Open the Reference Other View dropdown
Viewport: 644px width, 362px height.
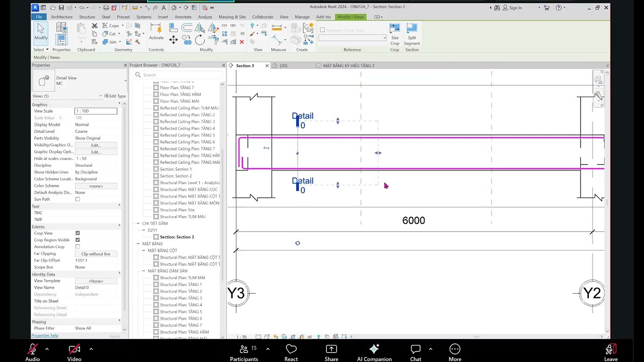[384, 38]
